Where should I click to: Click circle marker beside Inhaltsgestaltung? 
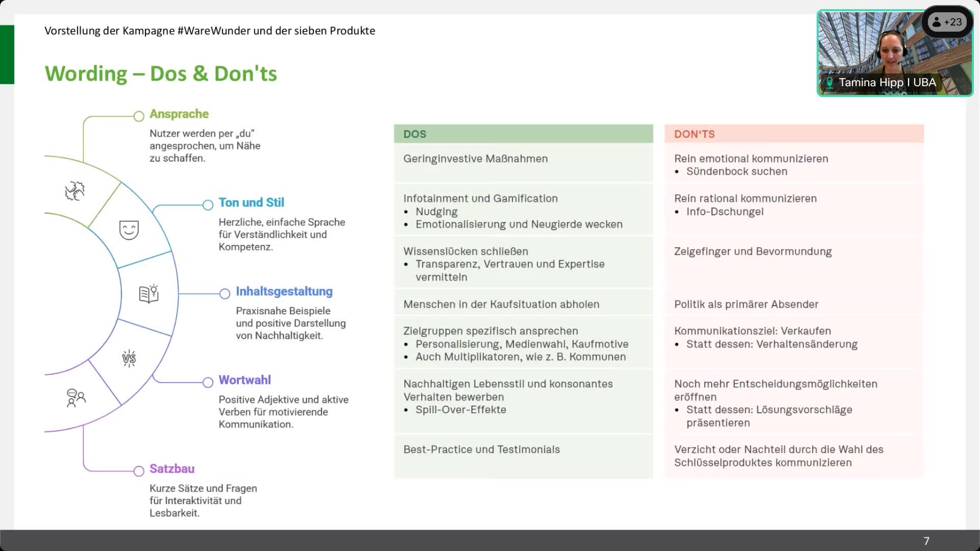225,294
